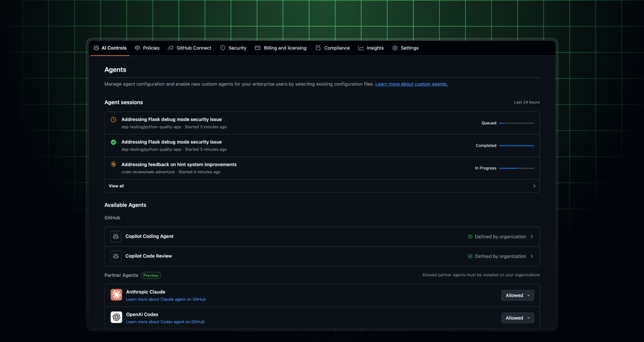
Task: Click the green completed checkmark icon
Action: coord(114,142)
